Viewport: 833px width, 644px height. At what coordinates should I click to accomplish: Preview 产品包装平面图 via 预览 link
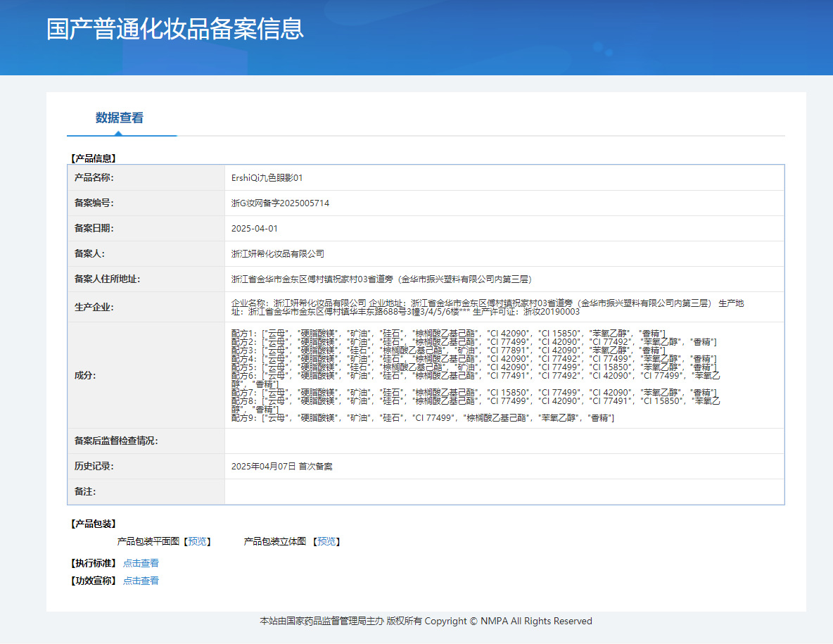click(197, 541)
